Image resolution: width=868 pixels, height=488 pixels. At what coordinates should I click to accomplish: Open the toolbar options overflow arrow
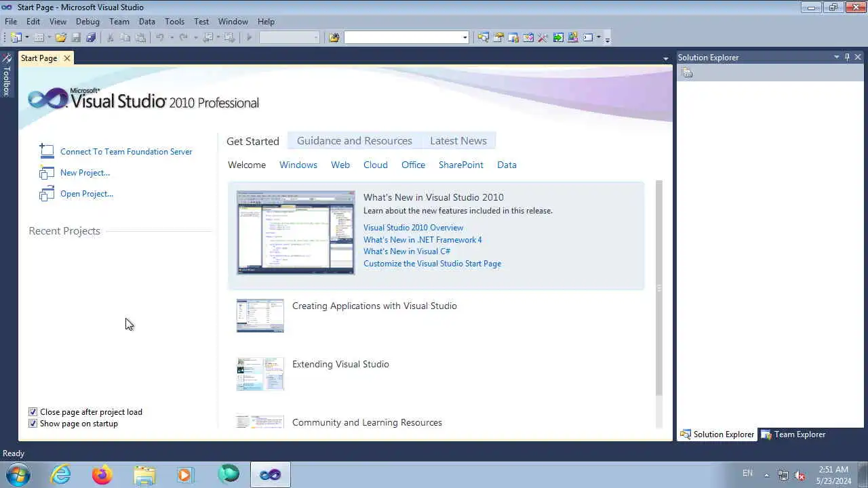(608, 39)
